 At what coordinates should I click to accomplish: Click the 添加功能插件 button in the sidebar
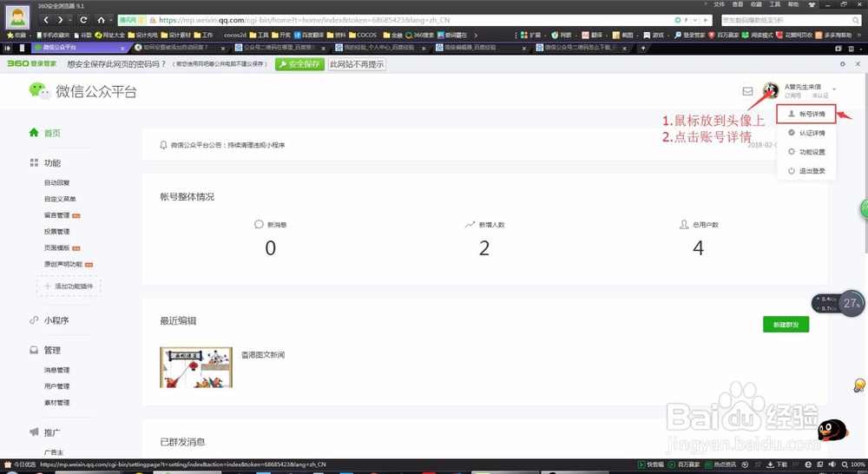point(69,286)
